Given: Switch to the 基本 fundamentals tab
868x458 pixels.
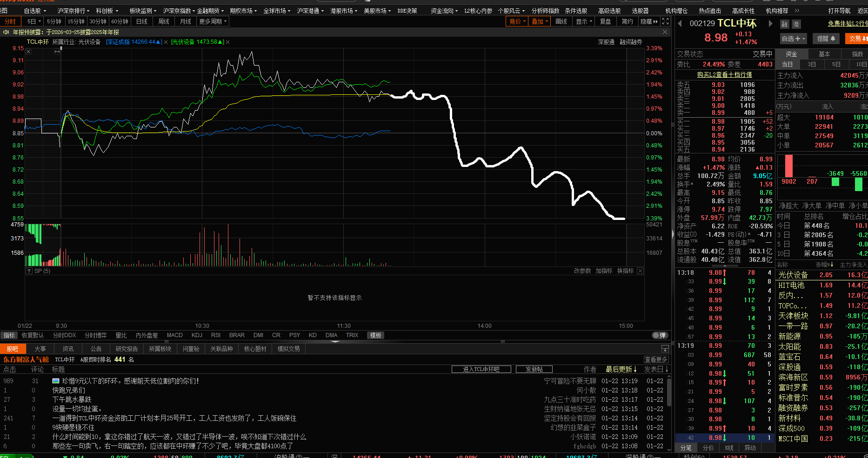Looking at the screenshot, I should point(824,54).
